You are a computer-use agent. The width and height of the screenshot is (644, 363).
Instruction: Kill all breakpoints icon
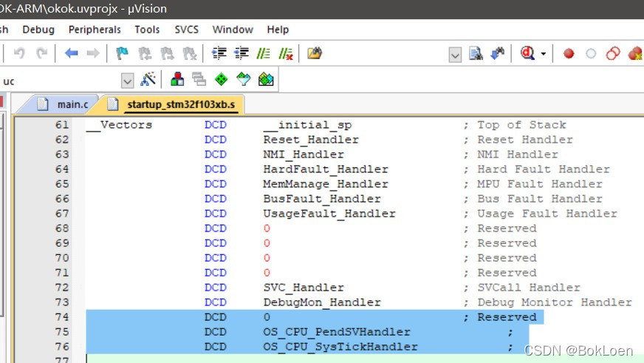click(x=635, y=53)
